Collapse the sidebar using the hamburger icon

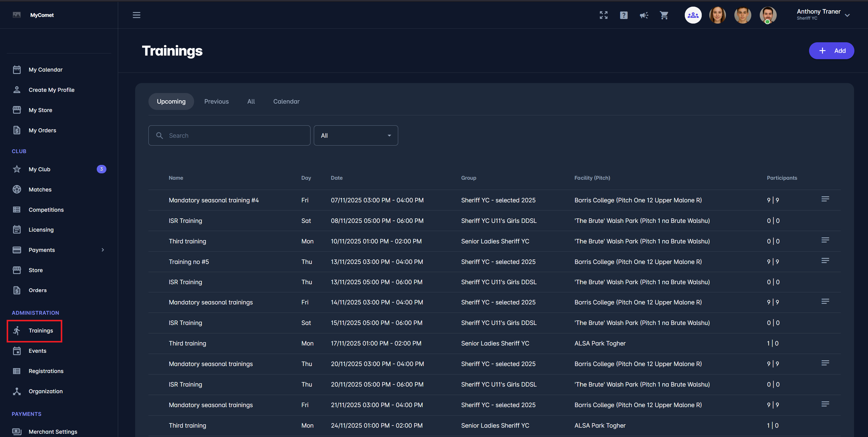coord(136,15)
